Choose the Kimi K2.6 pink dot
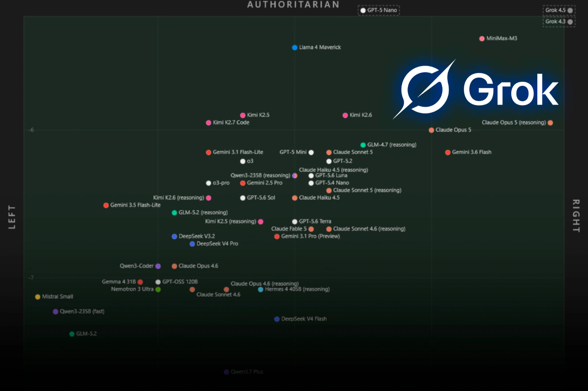This screenshot has height=391, width=588. coord(345,115)
